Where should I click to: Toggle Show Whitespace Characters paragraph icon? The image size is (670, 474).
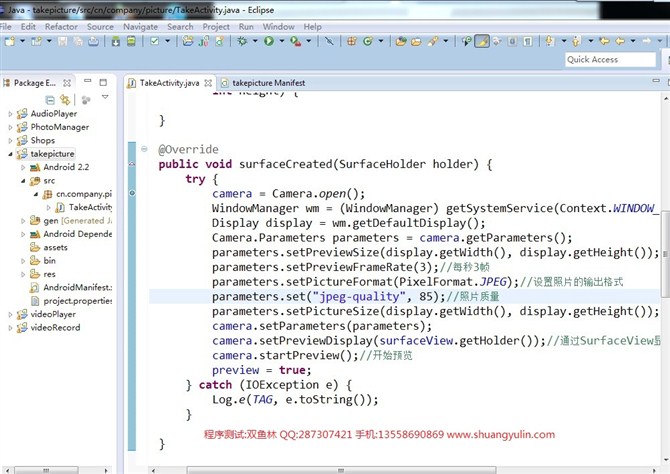[x=528, y=41]
